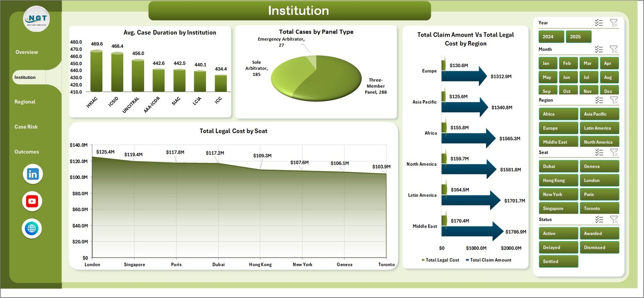This screenshot has height=298, width=644.
Task: Choose Paris in Seat slicer
Action: point(599,194)
